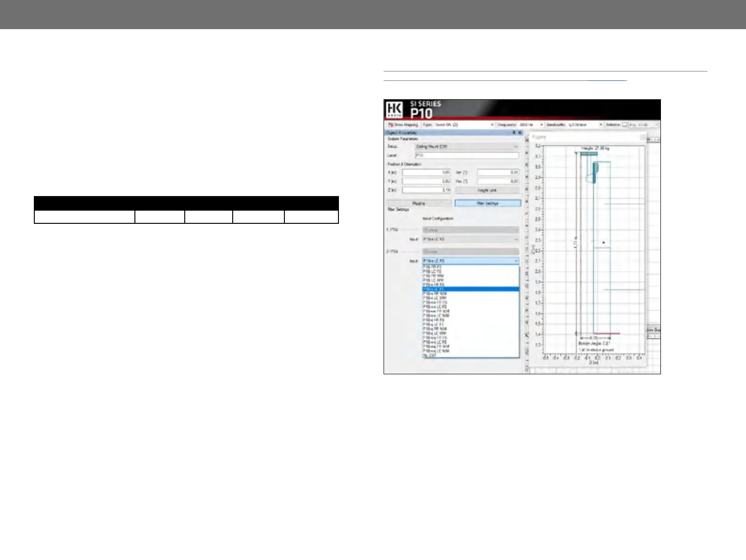Toggle the Selection checkbox in toolbar
This screenshot has height=560, width=746.
(625, 125)
